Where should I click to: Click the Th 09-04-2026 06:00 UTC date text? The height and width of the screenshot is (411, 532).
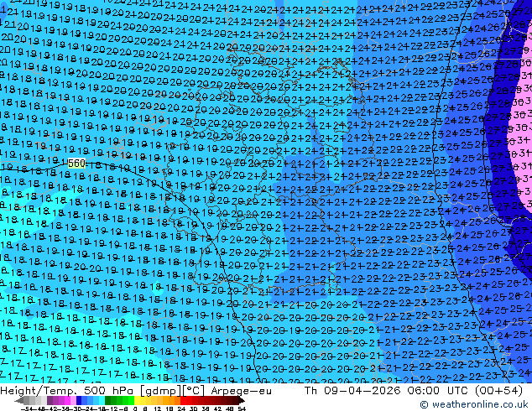coord(385,391)
